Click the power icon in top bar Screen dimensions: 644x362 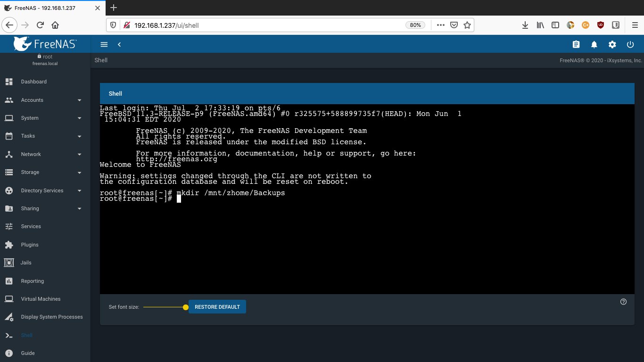coord(630,44)
